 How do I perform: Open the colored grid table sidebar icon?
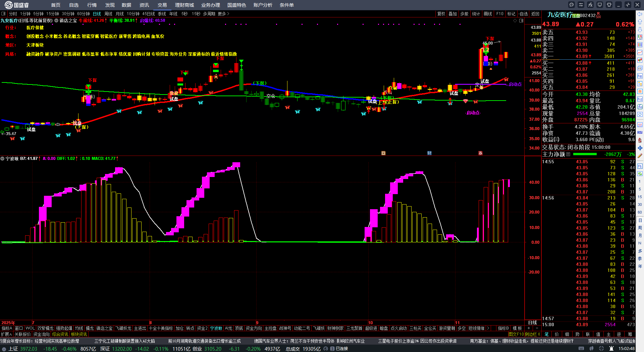[x=640, y=45]
